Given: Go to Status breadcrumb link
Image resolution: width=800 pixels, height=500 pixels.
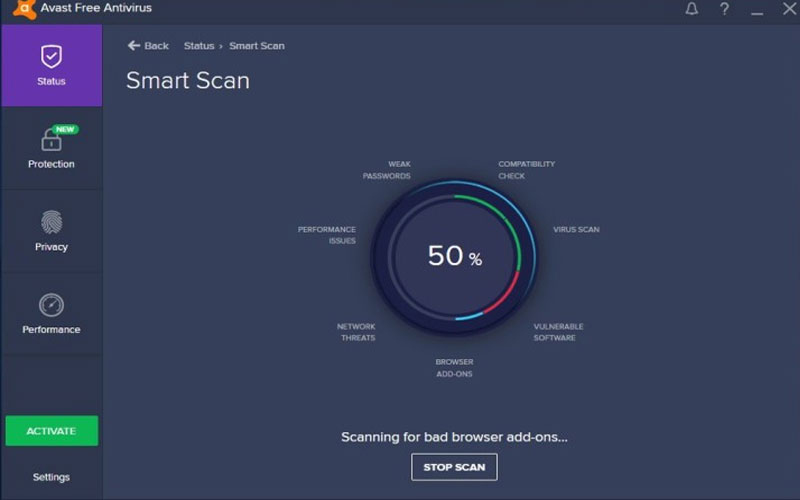Looking at the screenshot, I should [199, 46].
